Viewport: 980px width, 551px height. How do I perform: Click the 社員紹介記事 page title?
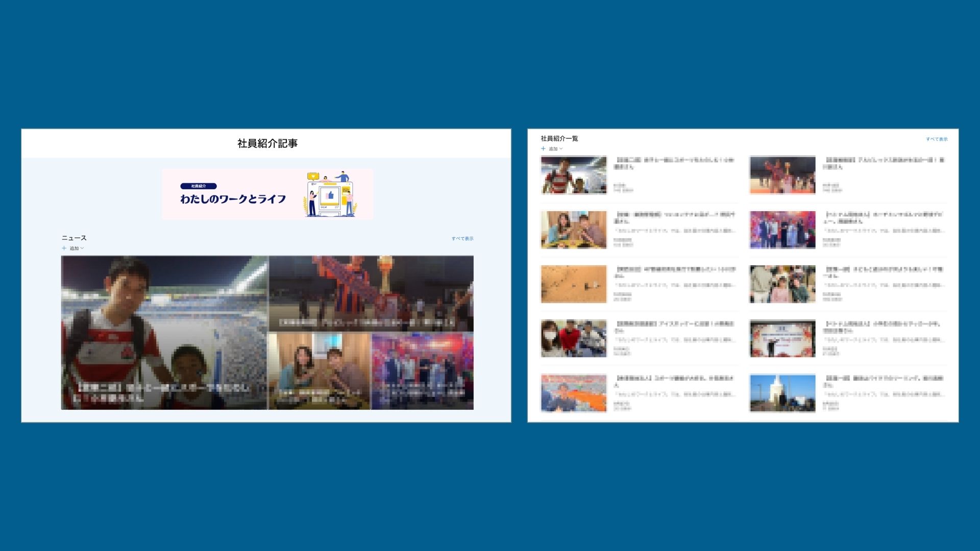[267, 144]
